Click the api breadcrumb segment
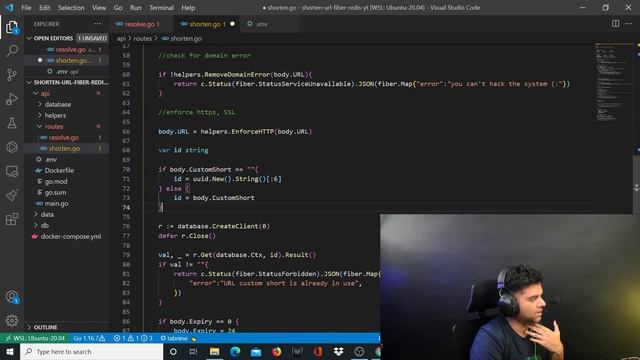 pos(121,38)
